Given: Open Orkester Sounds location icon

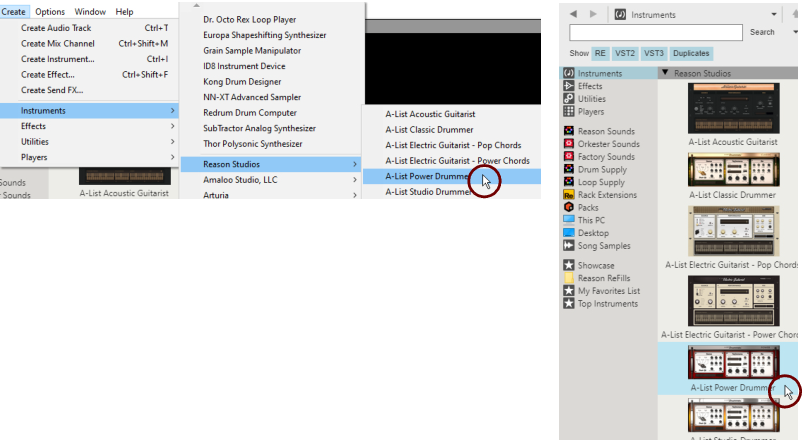Looking at the screenshot, I should 568,144.
